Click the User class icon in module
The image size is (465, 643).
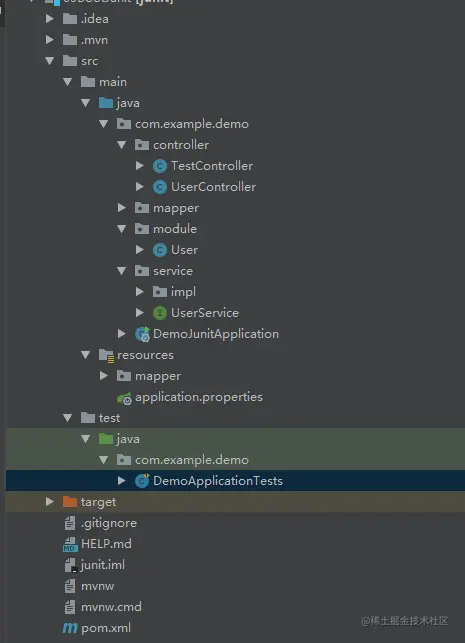(160, 250)
